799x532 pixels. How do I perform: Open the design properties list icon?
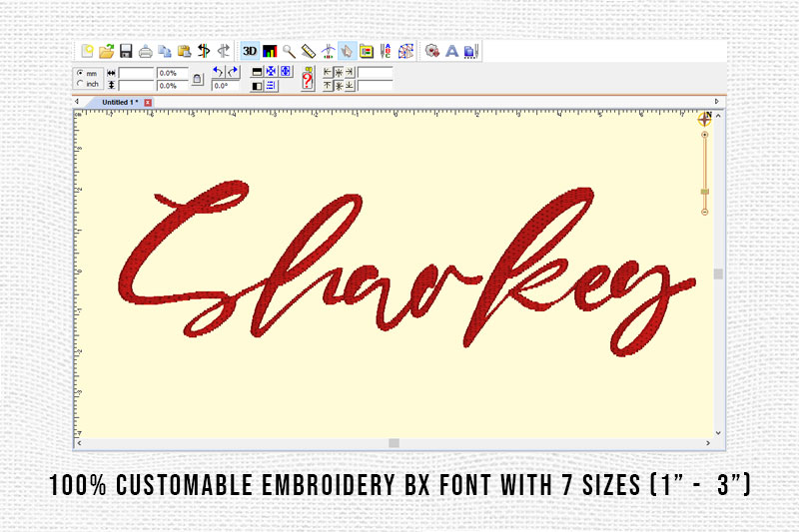point(367,51)
